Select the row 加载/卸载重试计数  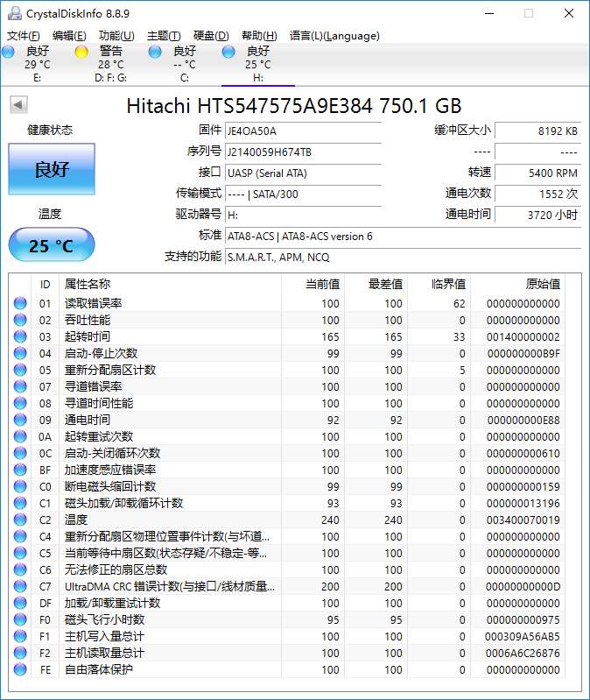pyautogui.click(x=289, y=603)
